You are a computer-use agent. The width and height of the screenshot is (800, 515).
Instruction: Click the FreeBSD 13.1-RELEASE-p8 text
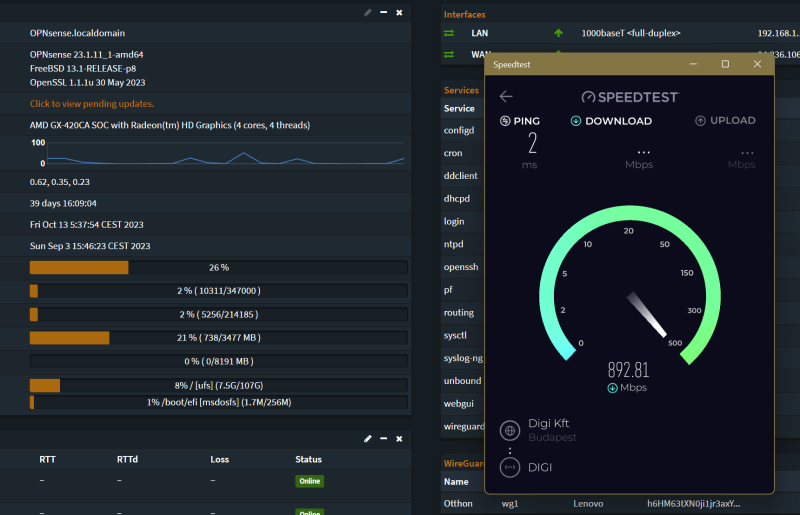coord(83,68)
